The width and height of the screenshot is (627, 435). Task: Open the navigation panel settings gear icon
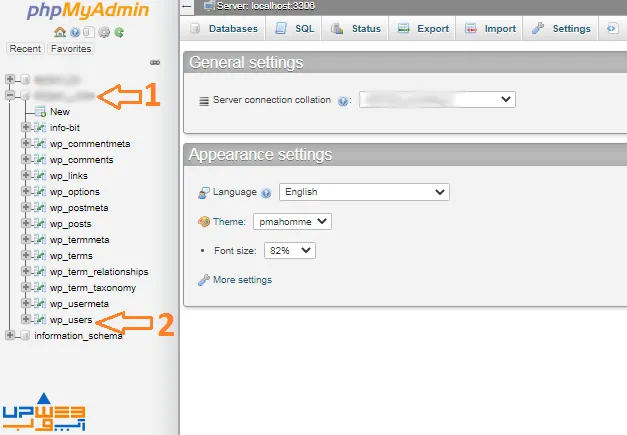pos(104,32)
